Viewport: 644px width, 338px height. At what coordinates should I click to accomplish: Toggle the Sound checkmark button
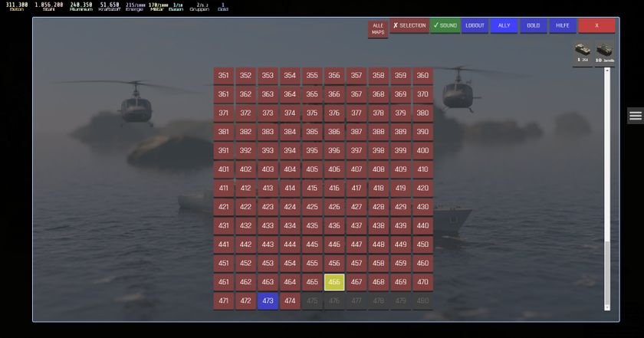pyautogui.click(x=445, y=25)
